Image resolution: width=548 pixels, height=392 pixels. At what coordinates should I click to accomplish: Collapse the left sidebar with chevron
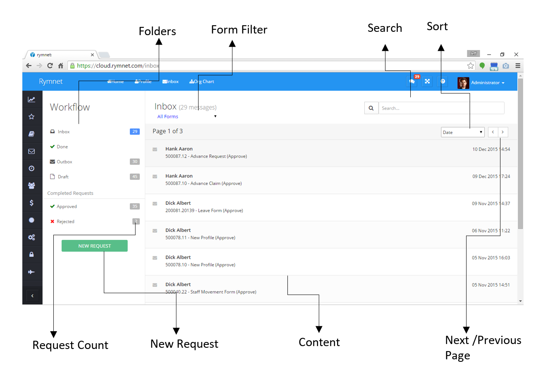[x=32, y=296]
